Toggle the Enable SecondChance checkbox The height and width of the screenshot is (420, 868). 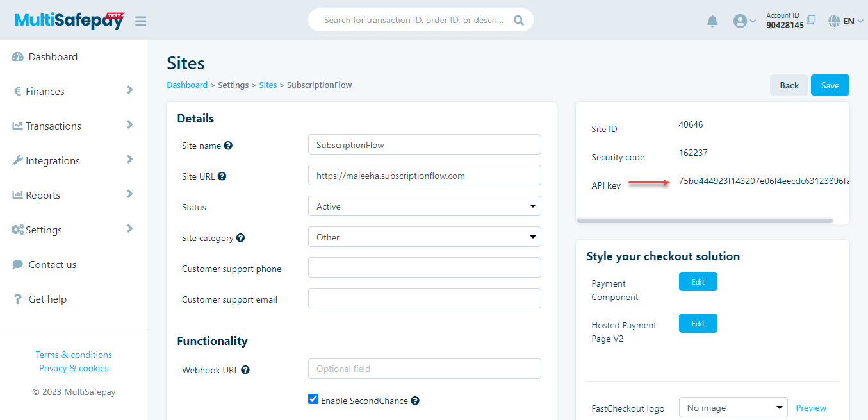[x=313, y=399]
